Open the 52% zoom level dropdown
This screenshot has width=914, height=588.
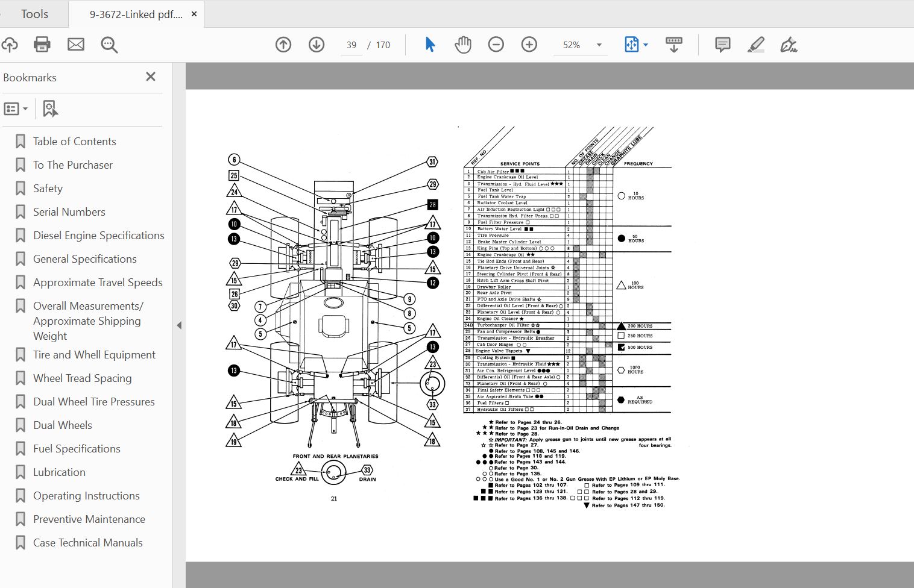[x=599, y=45]
